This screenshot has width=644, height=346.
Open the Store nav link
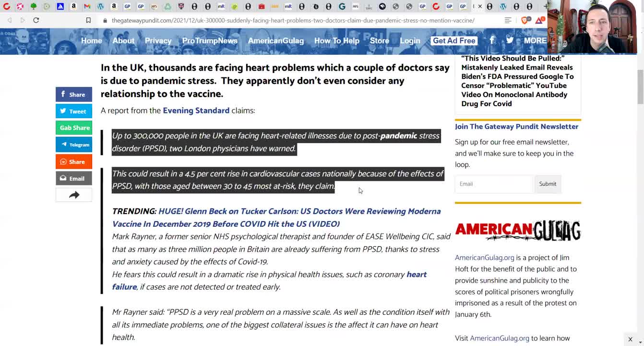(x=380, y=41)
